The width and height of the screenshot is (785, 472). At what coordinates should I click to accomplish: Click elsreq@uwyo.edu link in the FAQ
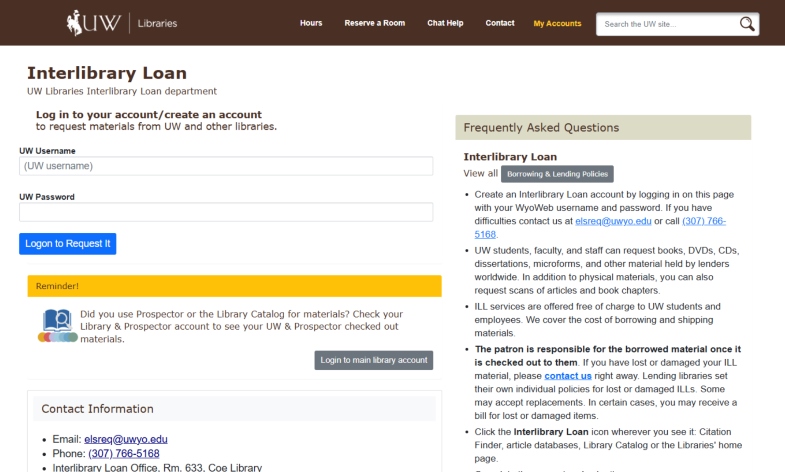613,221
